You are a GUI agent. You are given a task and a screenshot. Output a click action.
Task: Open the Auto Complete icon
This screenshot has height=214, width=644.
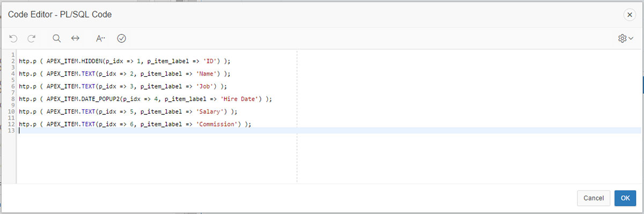pyautogui.click(x=100, y=38)
